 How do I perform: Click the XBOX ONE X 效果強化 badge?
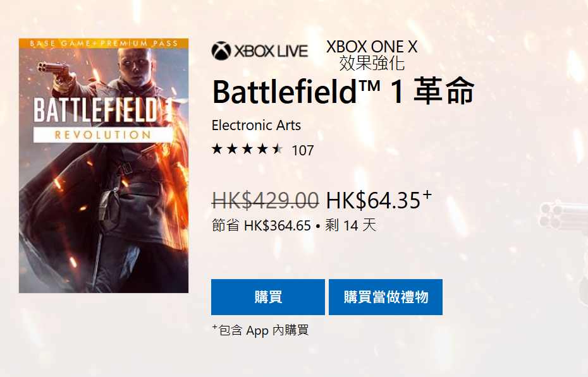[372, 55]
